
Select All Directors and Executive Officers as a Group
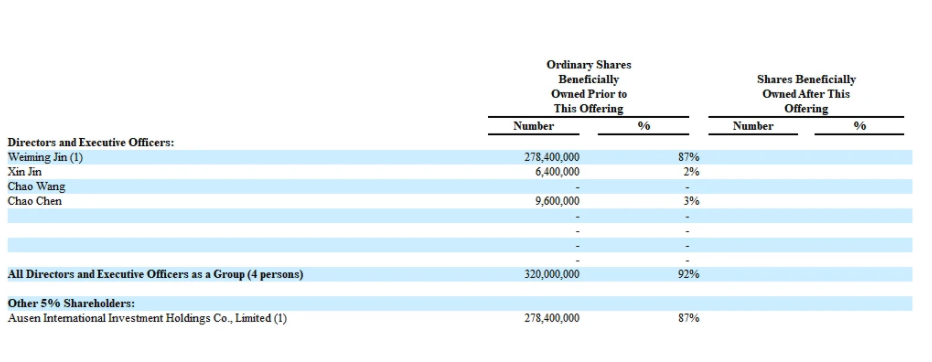click(155, 274)
